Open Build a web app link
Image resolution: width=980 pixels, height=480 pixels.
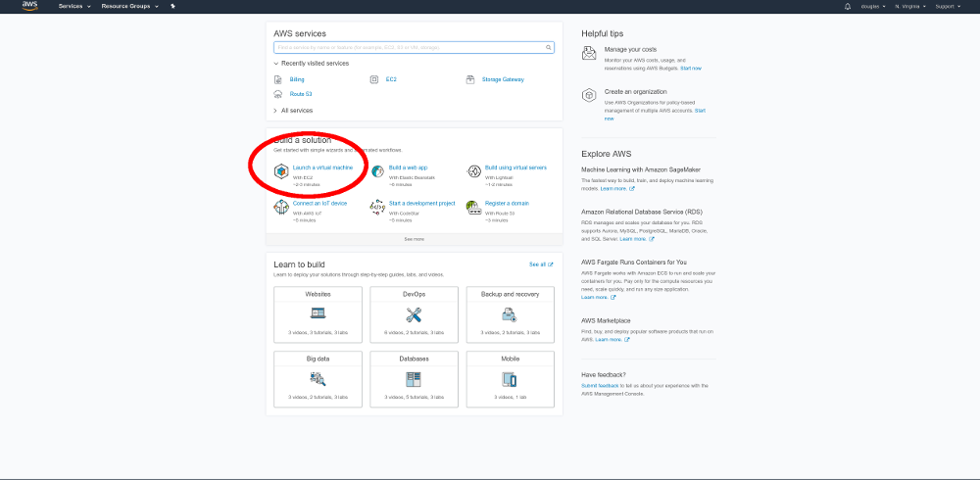(408, 168)
